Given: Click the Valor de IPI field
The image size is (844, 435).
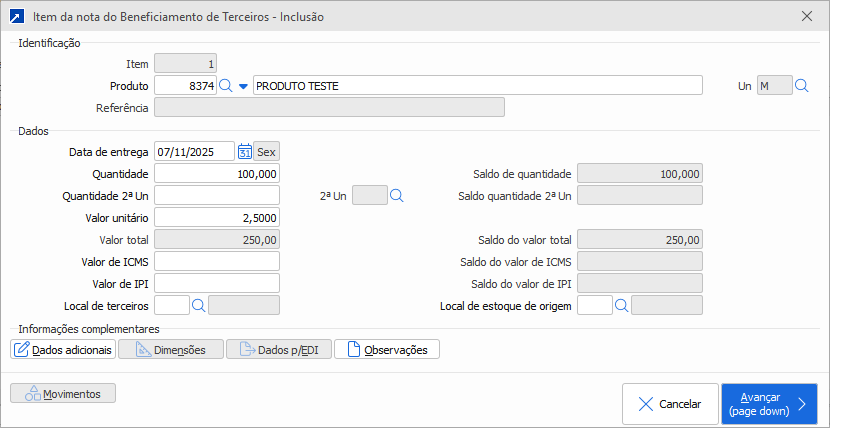Looking at the screenshot, I should (x=217, y=284).
